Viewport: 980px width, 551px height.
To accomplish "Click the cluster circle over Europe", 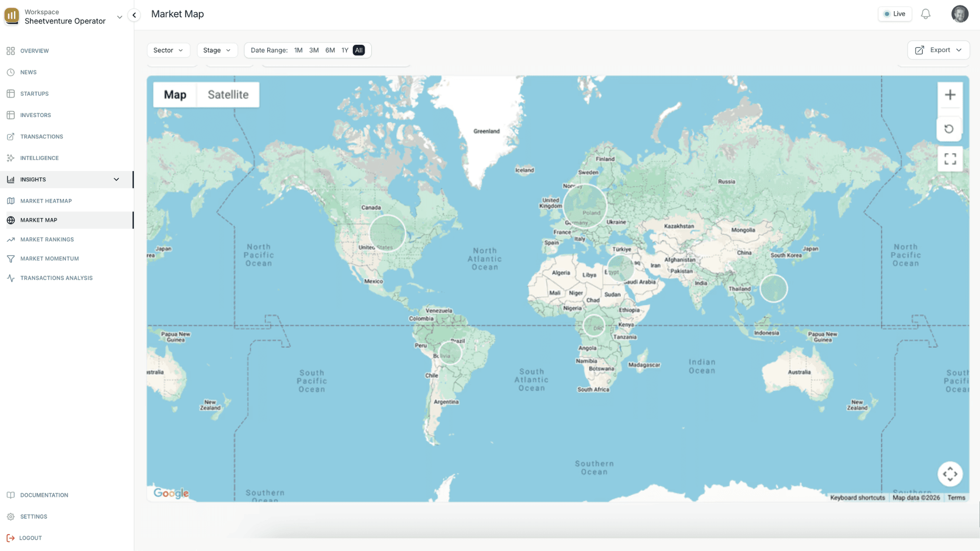I will [x=584, y=206].
